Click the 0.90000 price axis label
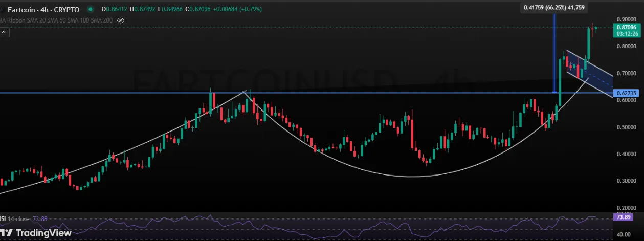The height and width of the screenshot is (241, 644). pos(626,19)
